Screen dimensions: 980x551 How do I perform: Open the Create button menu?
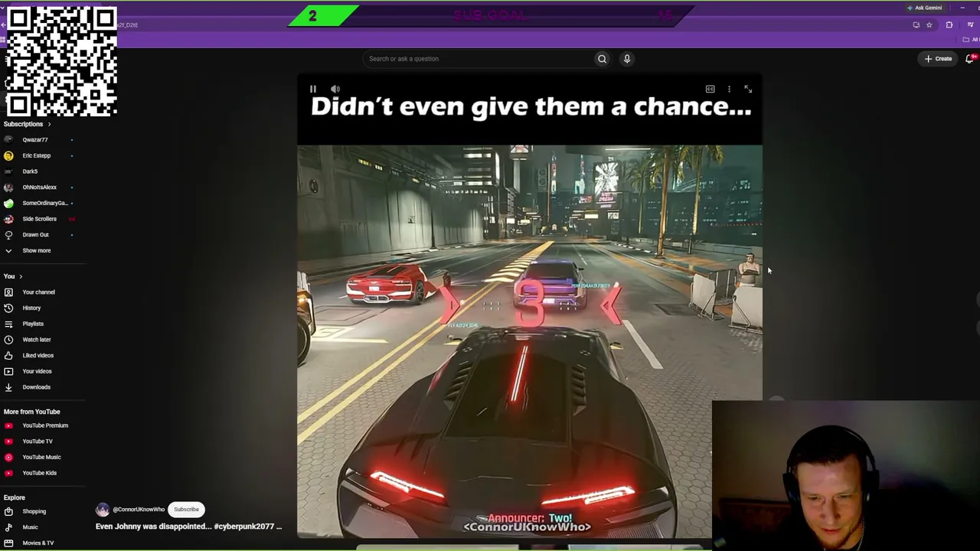938,59
